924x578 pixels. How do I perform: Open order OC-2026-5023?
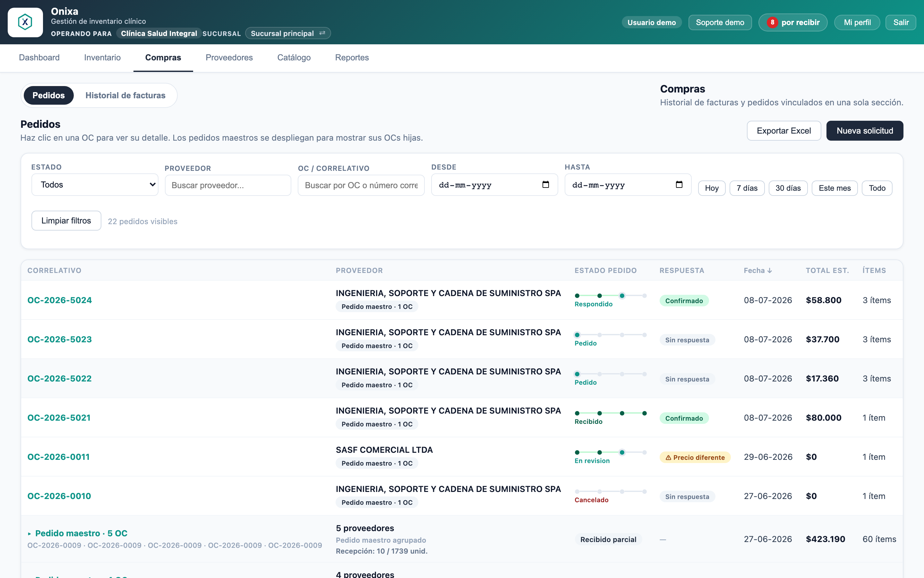(x=60, y=339)
